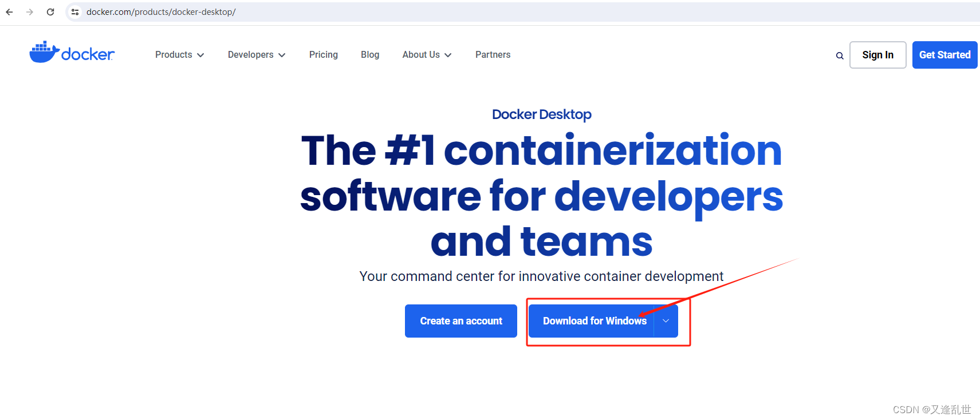This screenshot has width=980, height=420.
Task: Open the download platform dropdown arrow
Action: (666, 321)
